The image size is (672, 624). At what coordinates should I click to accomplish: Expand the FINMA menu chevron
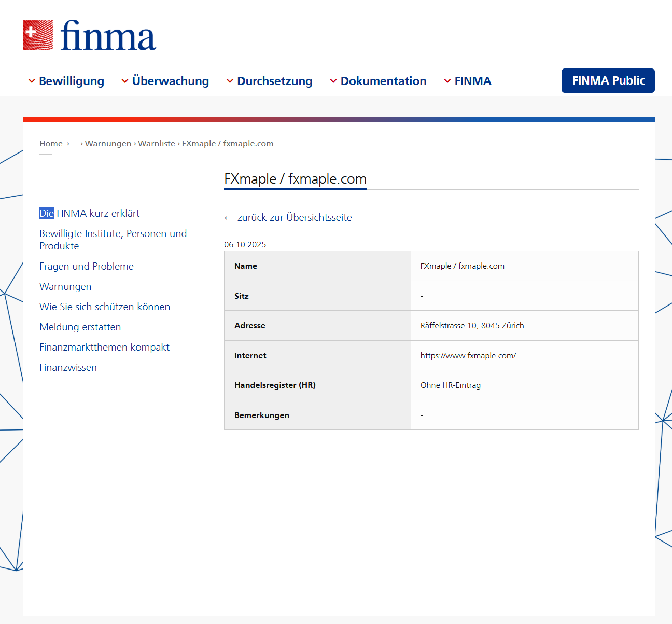(x=447, y=81)
